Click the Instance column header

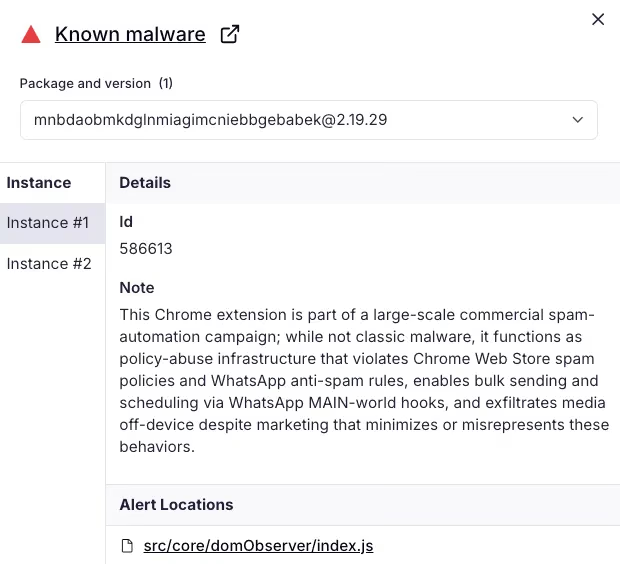[x=39, y=183]
